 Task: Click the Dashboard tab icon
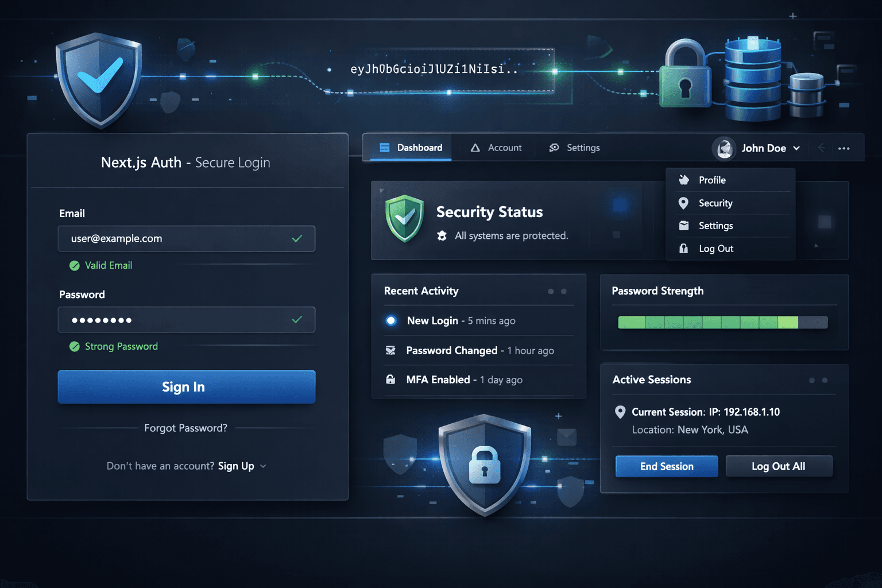pos(384,148)
